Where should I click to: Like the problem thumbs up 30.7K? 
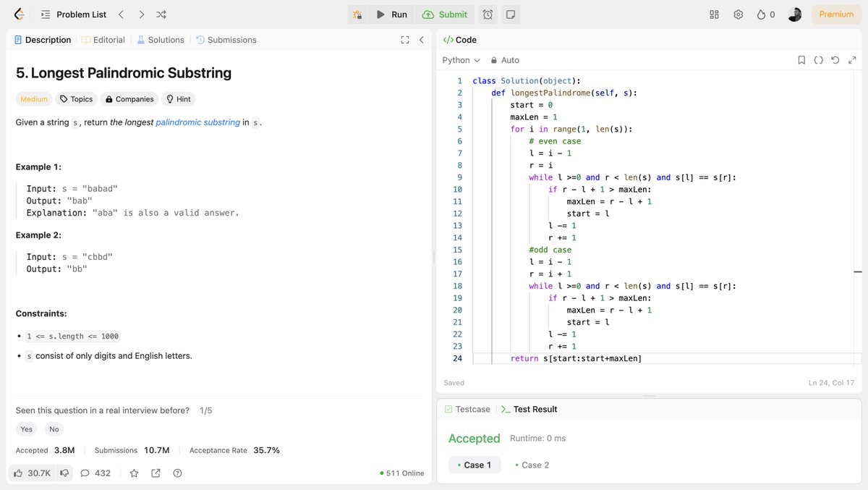click(32, 473)
